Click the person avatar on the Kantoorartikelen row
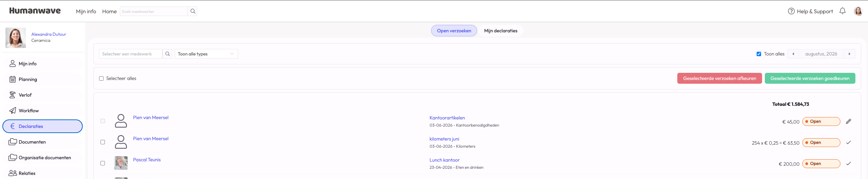The width and height of the screenshot is (868, 179). point(121,121)
